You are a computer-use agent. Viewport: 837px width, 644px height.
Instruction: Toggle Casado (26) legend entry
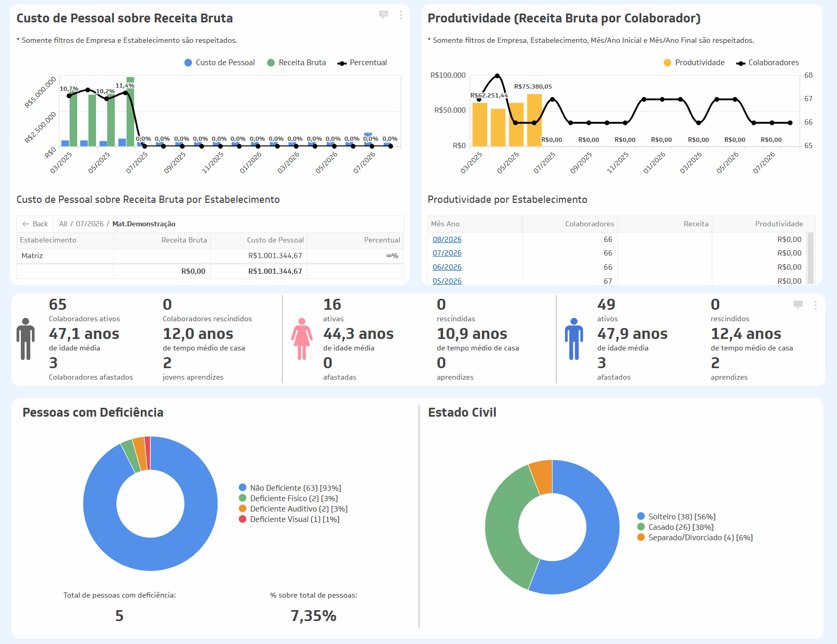[676, 527]
